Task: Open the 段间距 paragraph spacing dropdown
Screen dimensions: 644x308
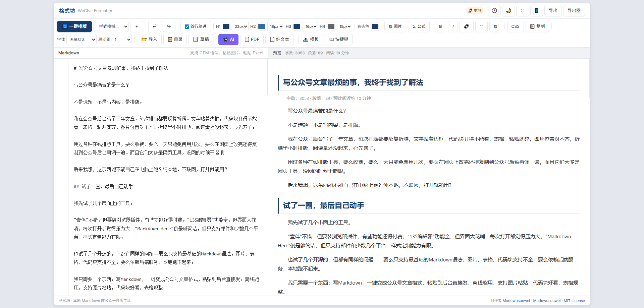Action: pyautogui.click(x=121, y=40)
